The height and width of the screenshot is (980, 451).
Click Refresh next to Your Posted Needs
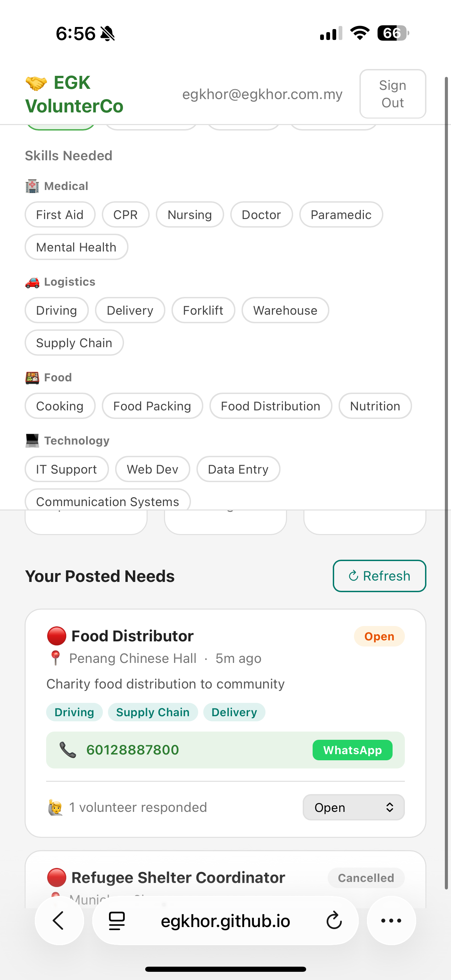(x=380, y=576)
